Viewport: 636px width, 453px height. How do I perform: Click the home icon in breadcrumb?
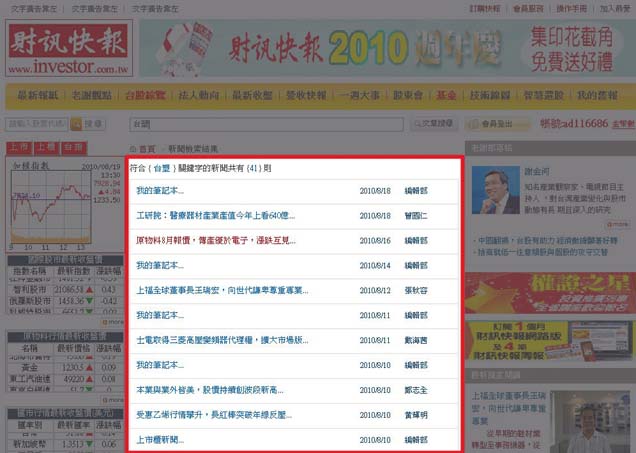(x=133, y=149)
